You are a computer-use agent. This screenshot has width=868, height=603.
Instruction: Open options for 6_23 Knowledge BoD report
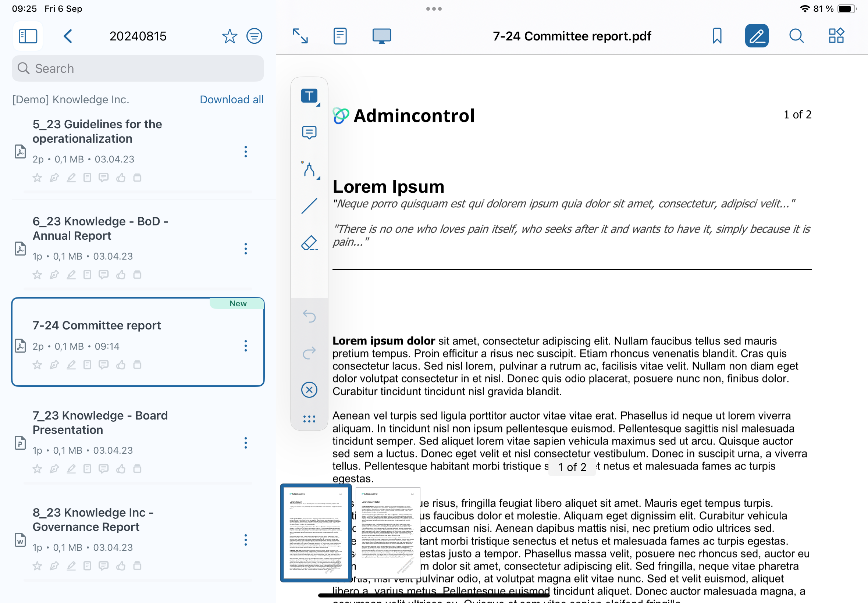[x=246, y=249]
